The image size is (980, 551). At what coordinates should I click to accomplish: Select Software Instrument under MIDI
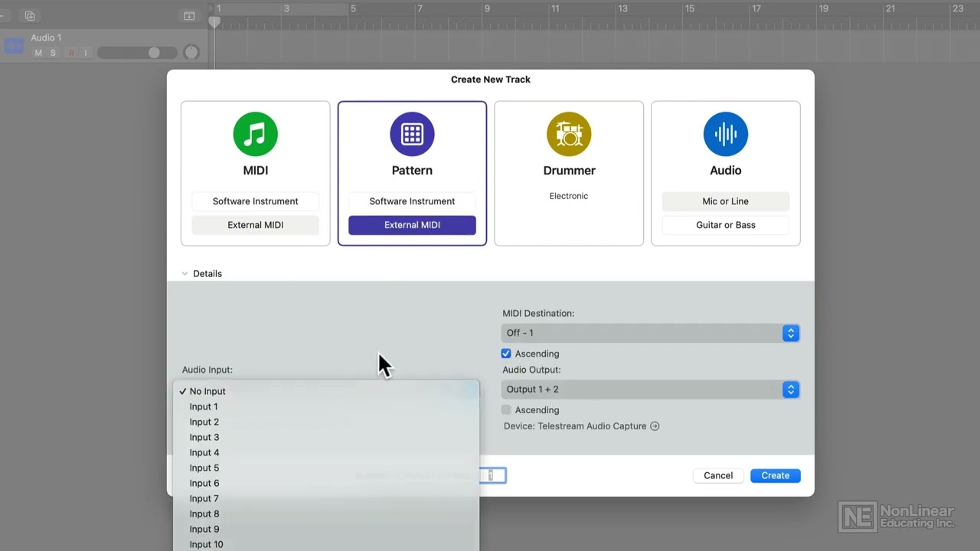255,201
